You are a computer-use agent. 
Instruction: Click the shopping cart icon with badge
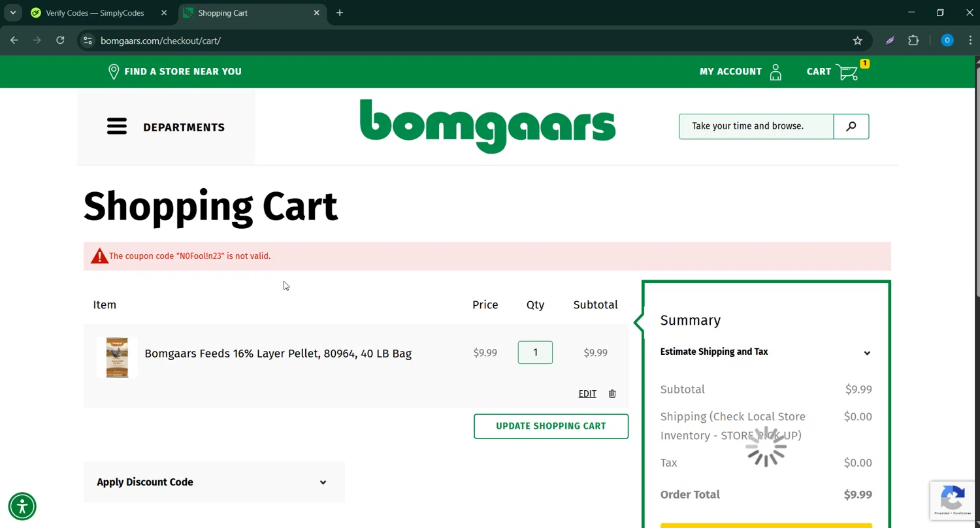(847, 72)
